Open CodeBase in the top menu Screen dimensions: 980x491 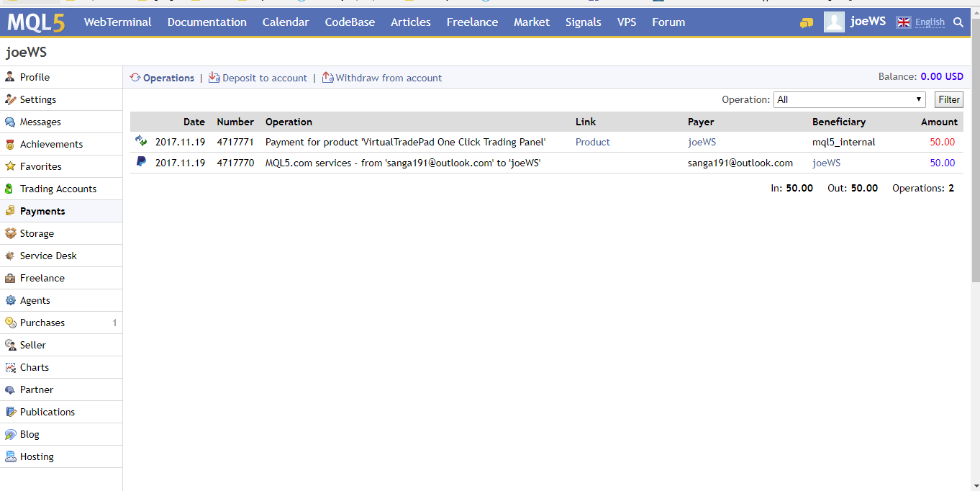[350, 22]
